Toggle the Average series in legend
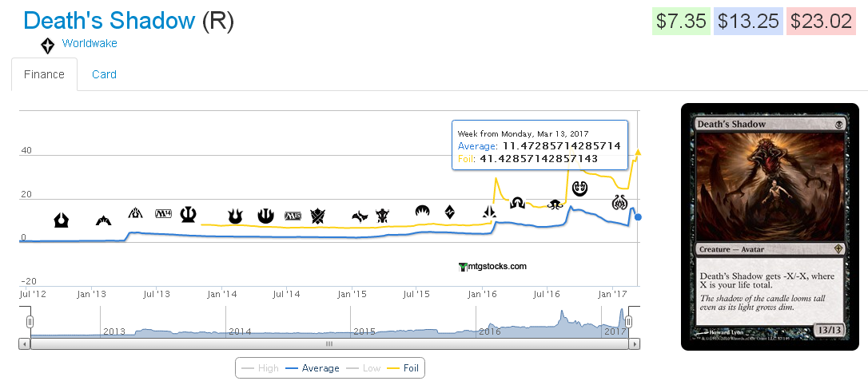Screen dimensions: 868x385 tap(312, 368)
